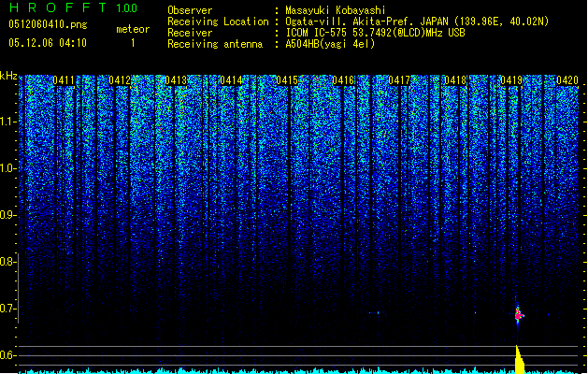Click the bright meteor echo at 0419
Image resolution: width=588 pixels, height=374 pixels.
point(518,315)
